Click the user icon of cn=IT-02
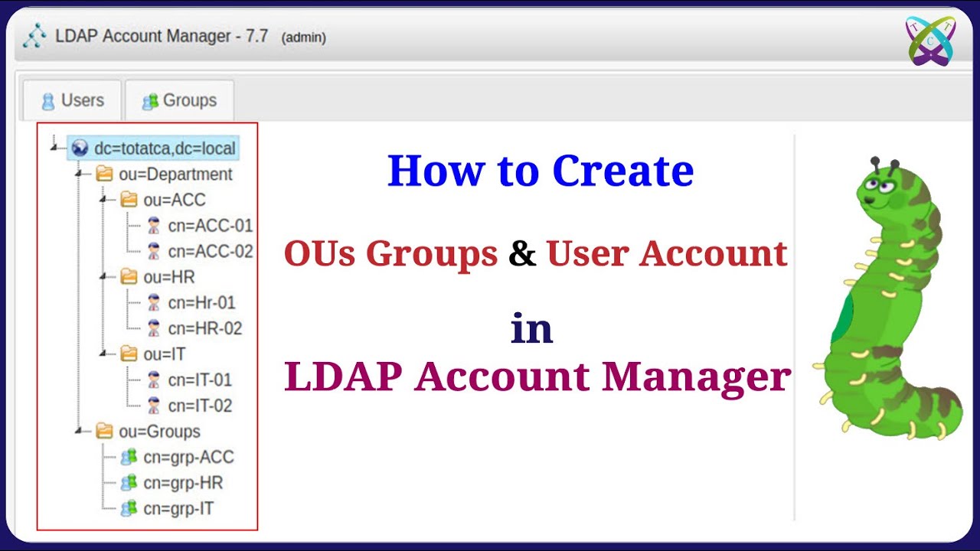Image resolution: width=980 pixels, height=551 pixels. pyautogui.click(x=154, y=406)
